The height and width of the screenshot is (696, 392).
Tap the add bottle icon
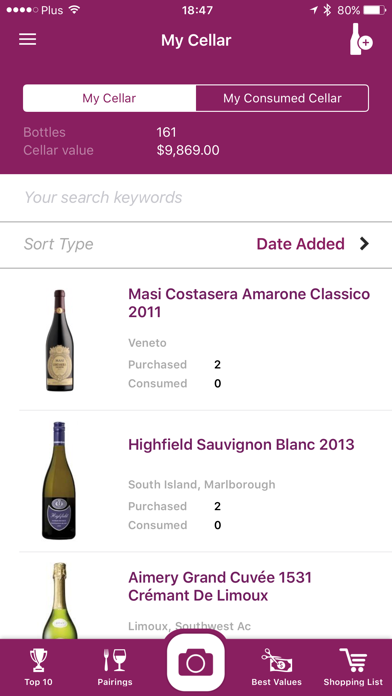[x=361, y=40]
